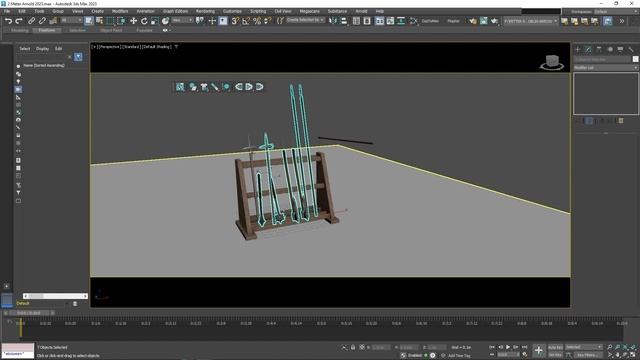Open the Hierarchy command panel tab

tap(599, 49)
